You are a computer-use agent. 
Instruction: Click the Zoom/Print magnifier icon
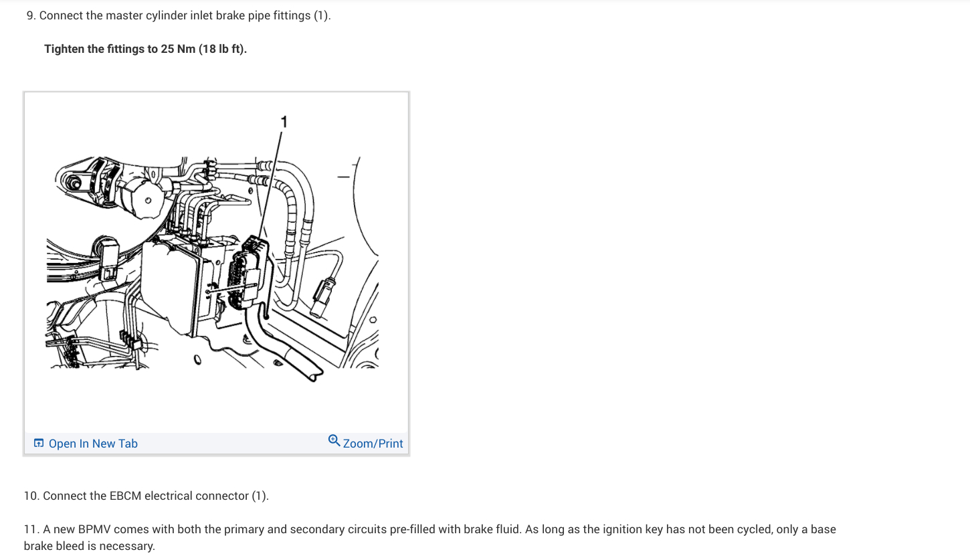coord(334,440)
